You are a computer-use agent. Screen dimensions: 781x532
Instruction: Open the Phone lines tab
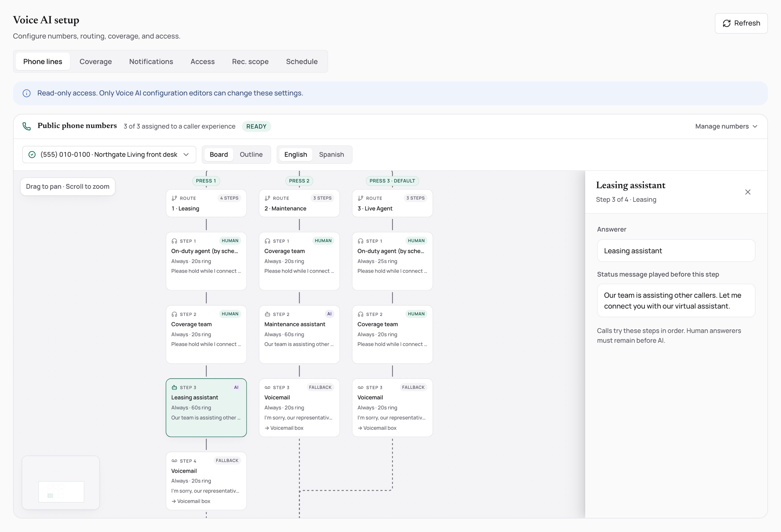(x=43, y=61)
